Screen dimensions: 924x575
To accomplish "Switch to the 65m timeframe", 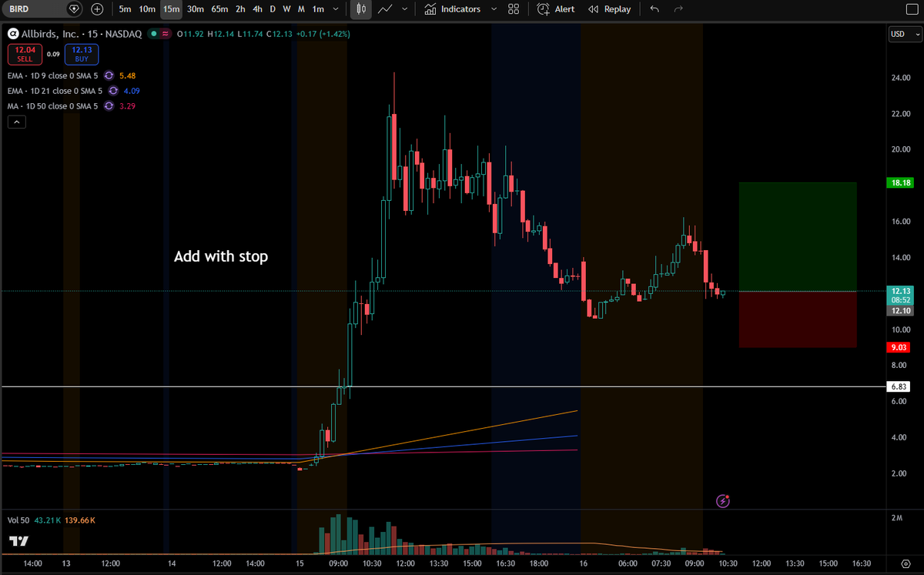I will pyautogui.click(x=219, y=9).
